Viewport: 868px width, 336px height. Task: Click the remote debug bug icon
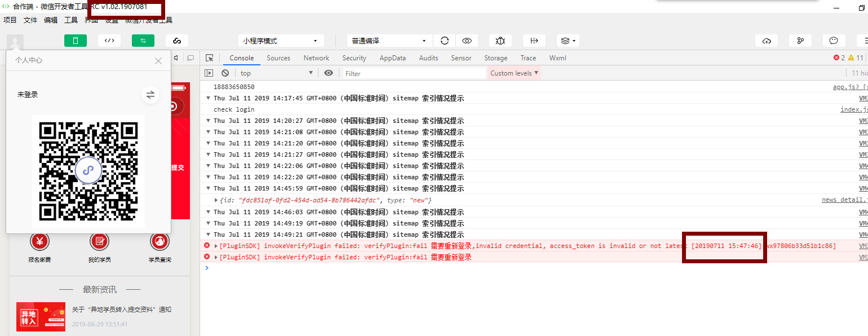pos(500,41)
